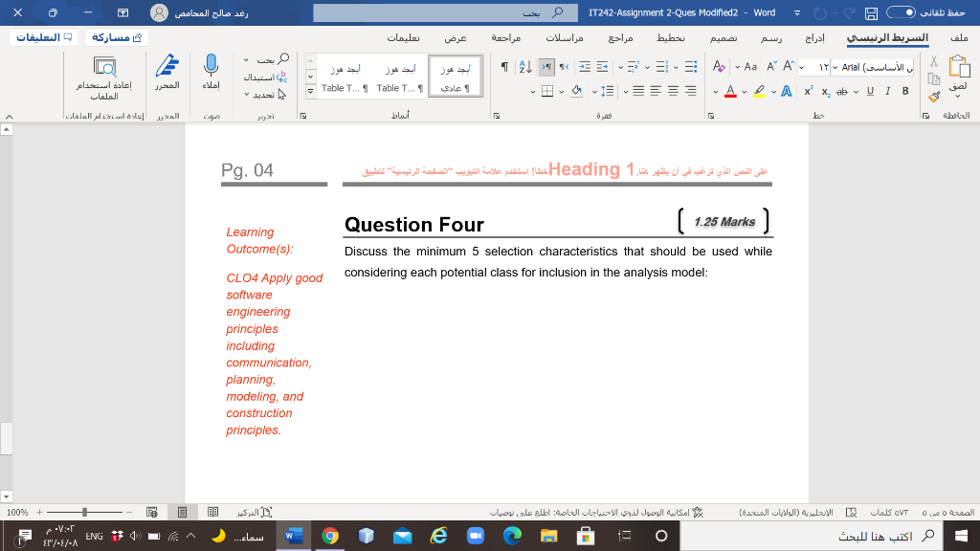Click the Decrease Indent icon
Viewport: 980px width, 551px height.
(602, 66)
